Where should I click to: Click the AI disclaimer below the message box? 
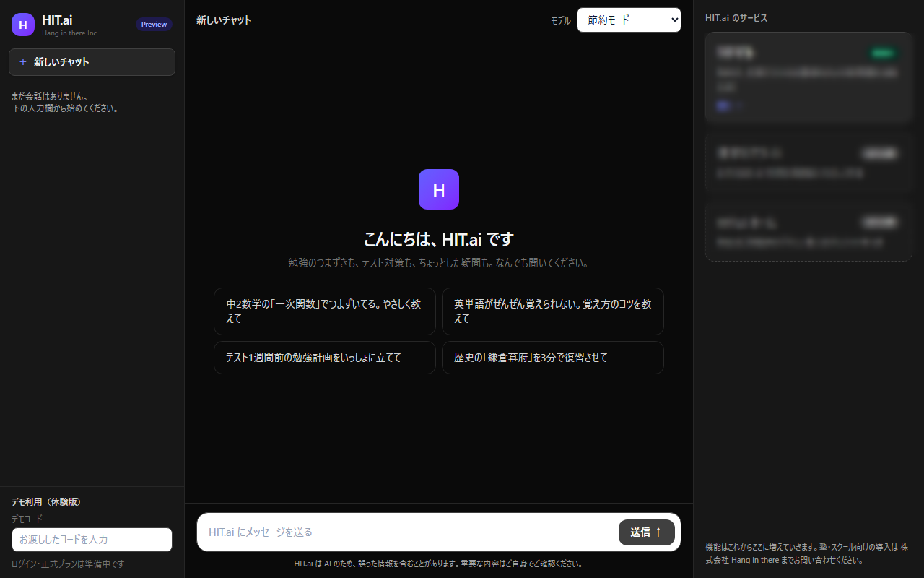(439, 564)
